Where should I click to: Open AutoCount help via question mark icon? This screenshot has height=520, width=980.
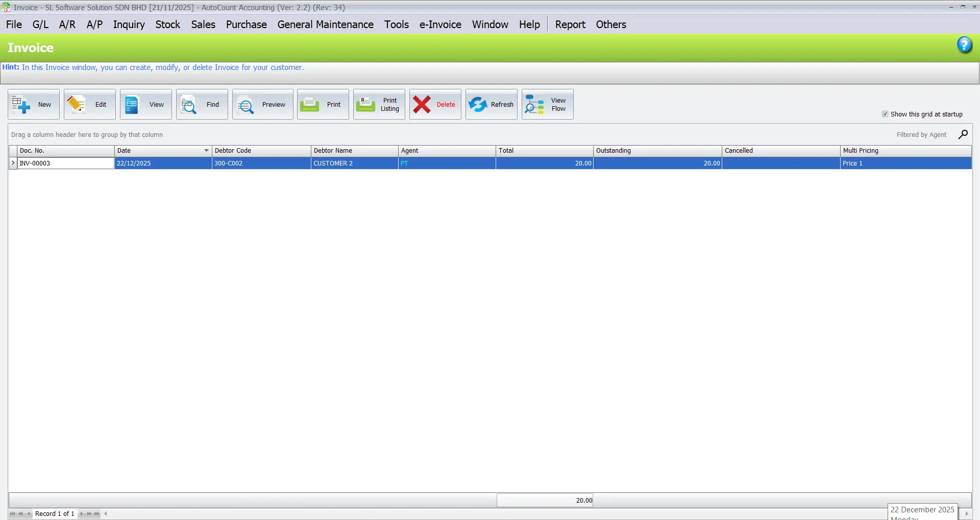point(965,45)
